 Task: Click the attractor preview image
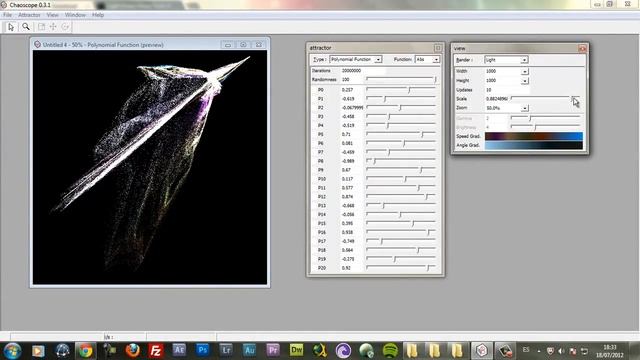point(150,167)
